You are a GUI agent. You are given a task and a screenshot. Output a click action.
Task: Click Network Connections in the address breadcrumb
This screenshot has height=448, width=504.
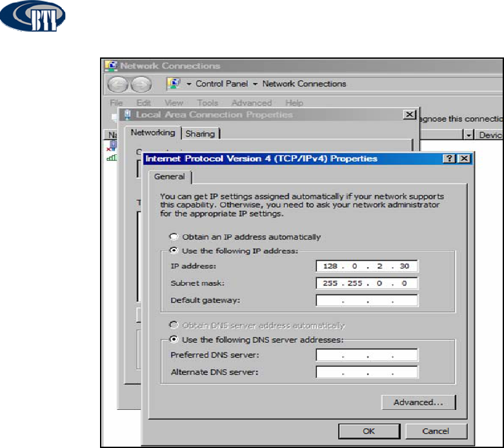click(304, 84)
